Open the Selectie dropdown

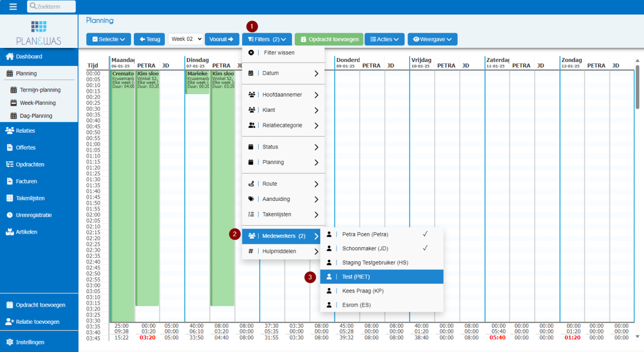[109, 39]
